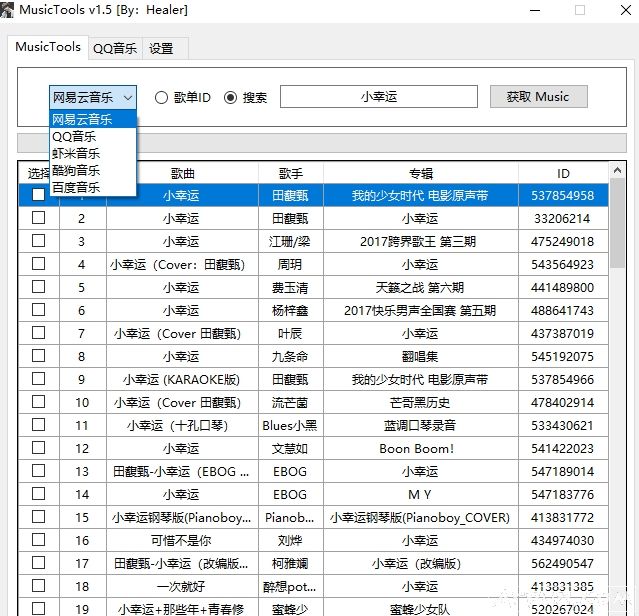Check the box for row 10

[38, 402]
